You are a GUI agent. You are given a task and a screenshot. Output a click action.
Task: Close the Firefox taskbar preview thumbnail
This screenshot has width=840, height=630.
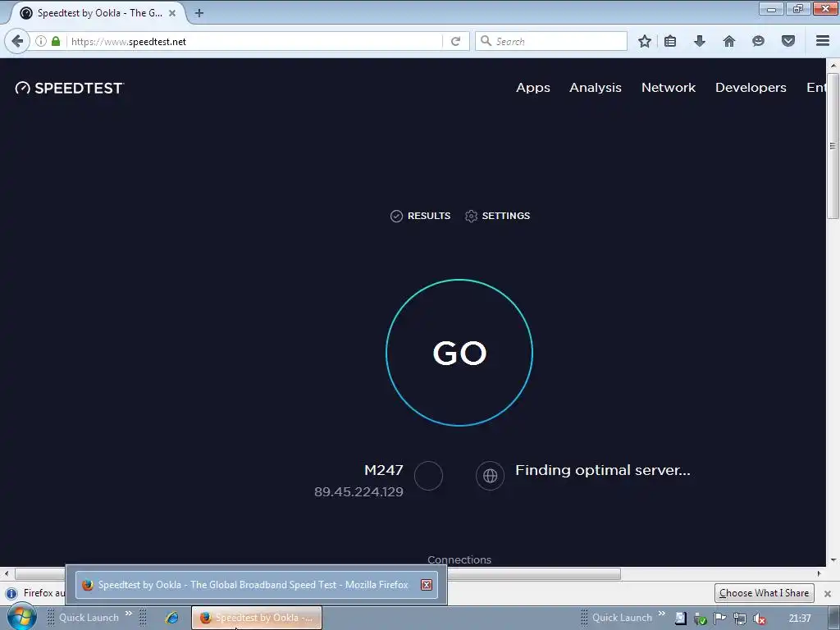[427, 584]
